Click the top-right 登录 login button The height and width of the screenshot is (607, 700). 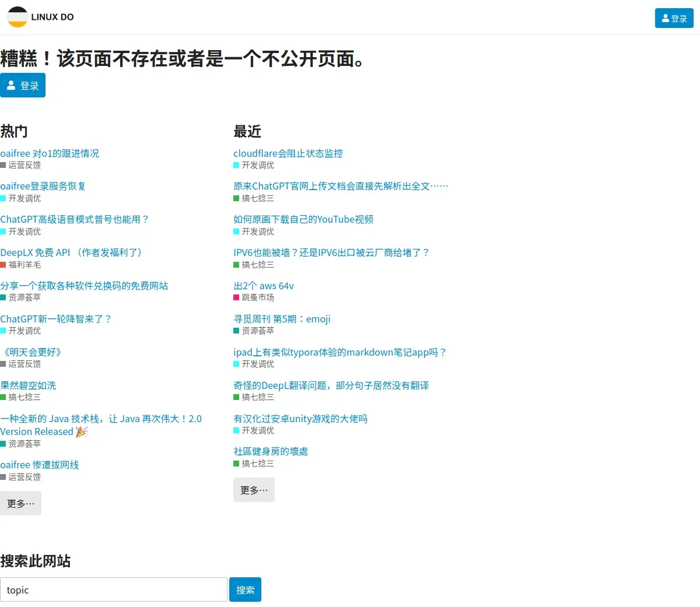click(674, 18)
